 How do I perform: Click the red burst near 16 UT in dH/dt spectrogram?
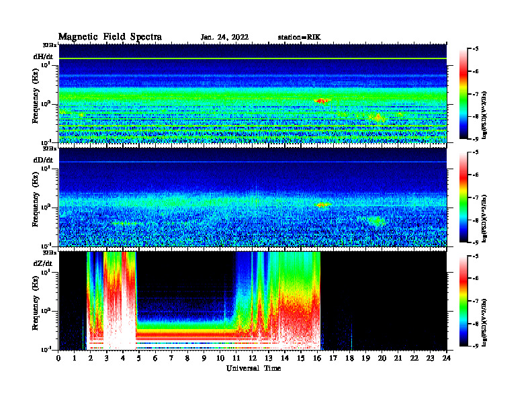322,101
